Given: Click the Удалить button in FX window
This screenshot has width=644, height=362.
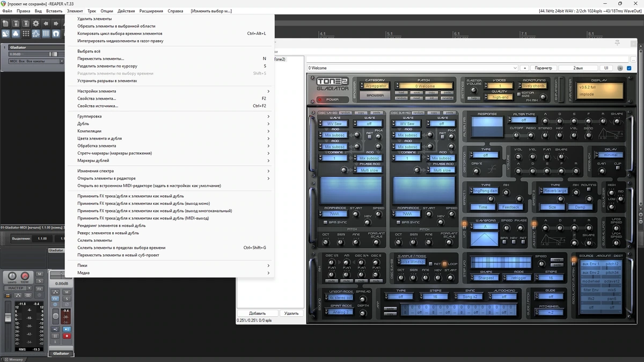Looking at the screenshot, I should [x=291, y=313].
